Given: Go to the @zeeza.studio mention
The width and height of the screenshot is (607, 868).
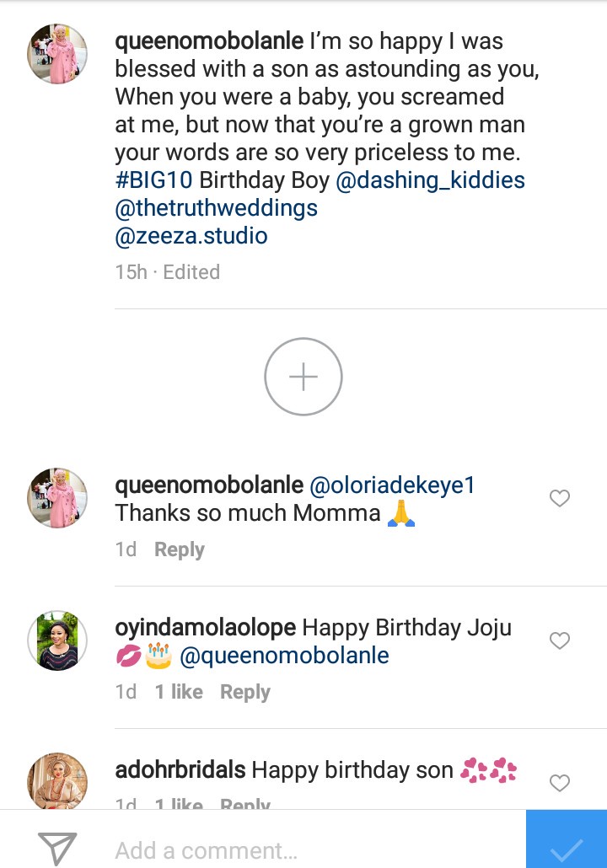Looking at the screenshot, I should pos(191,236).
